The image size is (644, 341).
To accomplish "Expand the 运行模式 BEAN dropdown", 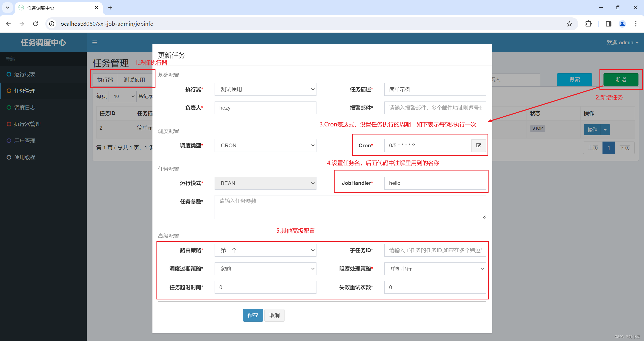I will click(x=265, y=183).
